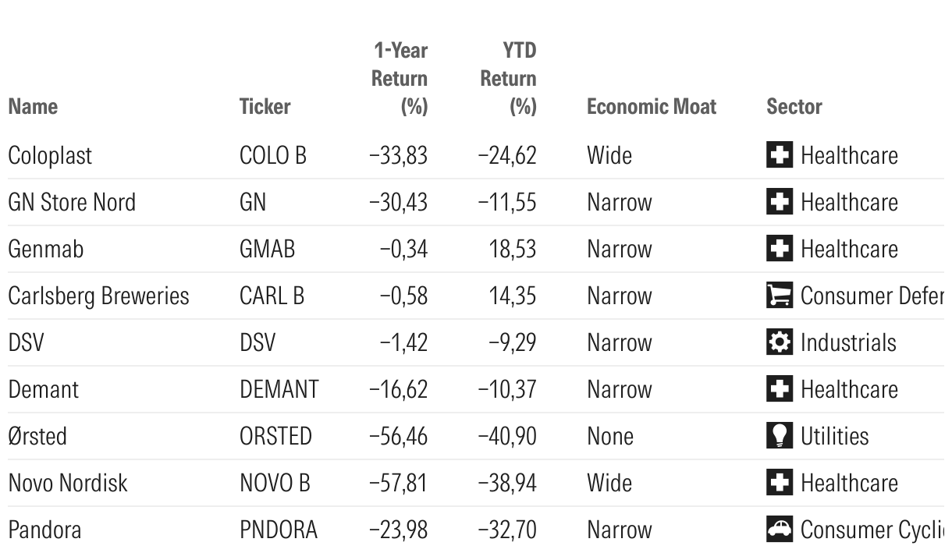Open the Coloplast company name

click(x=50, y=155)
